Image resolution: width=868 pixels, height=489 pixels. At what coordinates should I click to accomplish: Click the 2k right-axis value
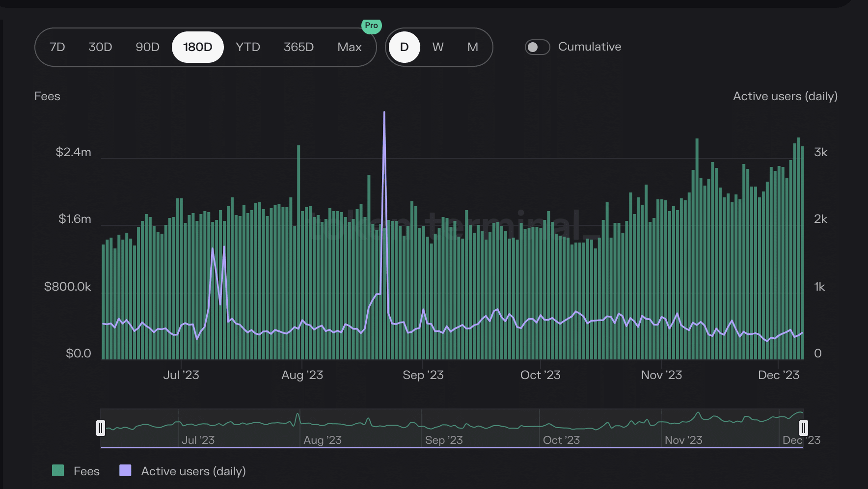click(x=820, y=219)
